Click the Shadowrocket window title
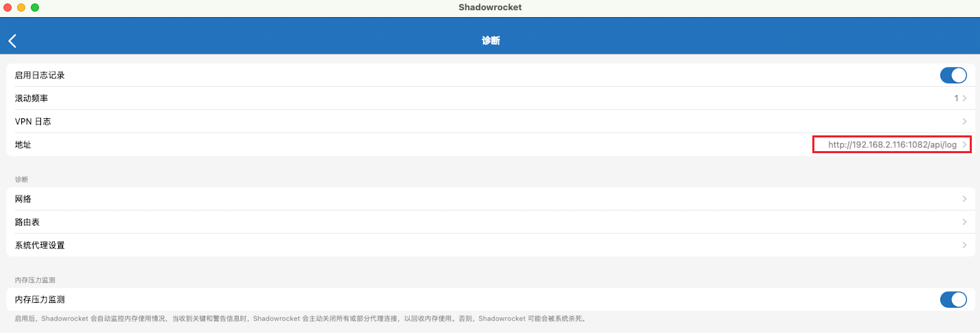The height and width of the screenshot is (333, 980). pos(490,7)
